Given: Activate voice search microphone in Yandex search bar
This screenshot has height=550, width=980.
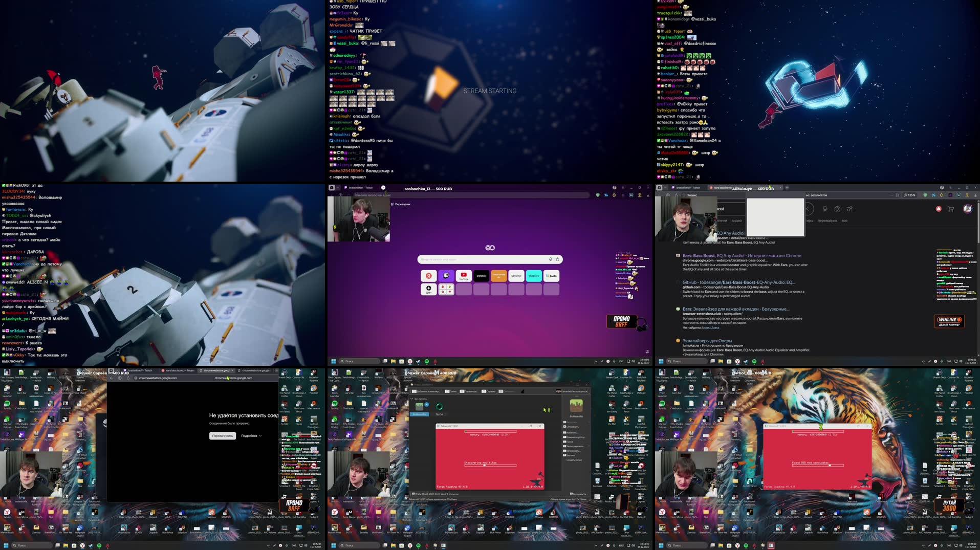Looking at the screenshot, I should [824, 209].
